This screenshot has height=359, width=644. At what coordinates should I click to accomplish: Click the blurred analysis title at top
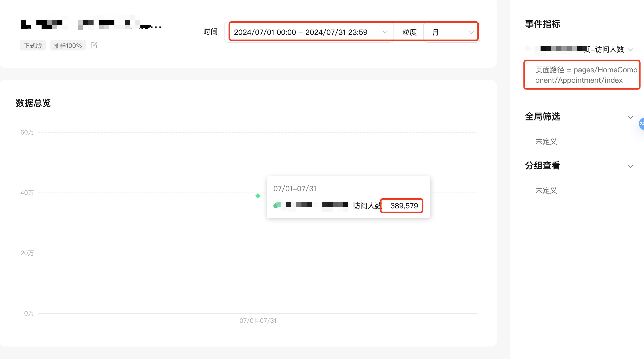coord(91,25)
